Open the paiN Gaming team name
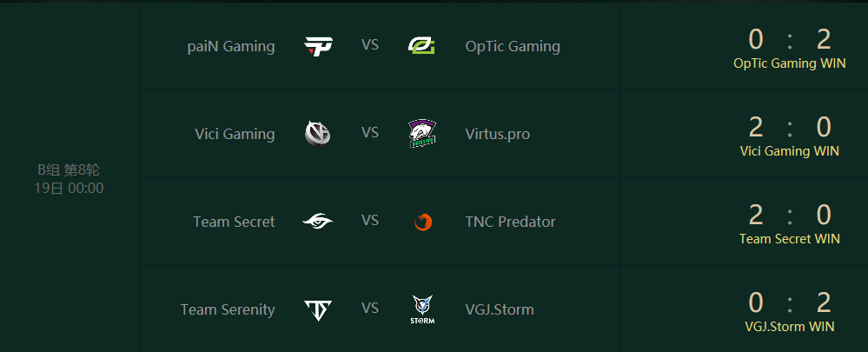 point(231,46)
